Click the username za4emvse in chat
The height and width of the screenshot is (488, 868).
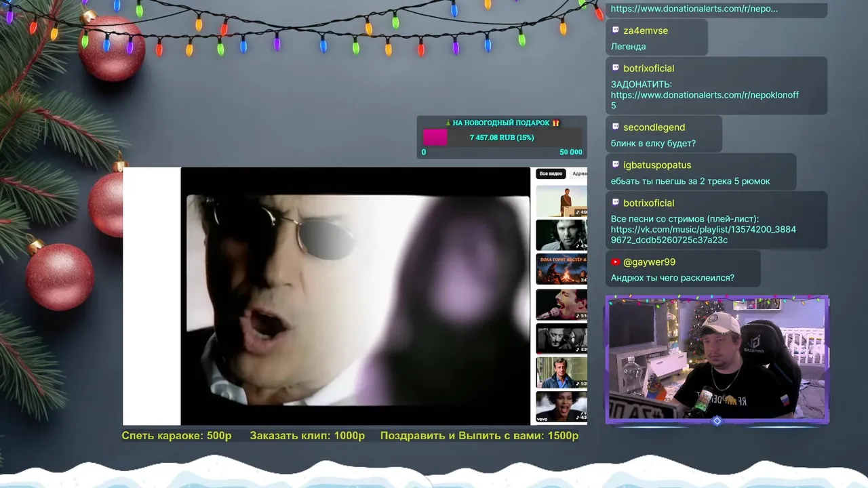pos(646,30)
